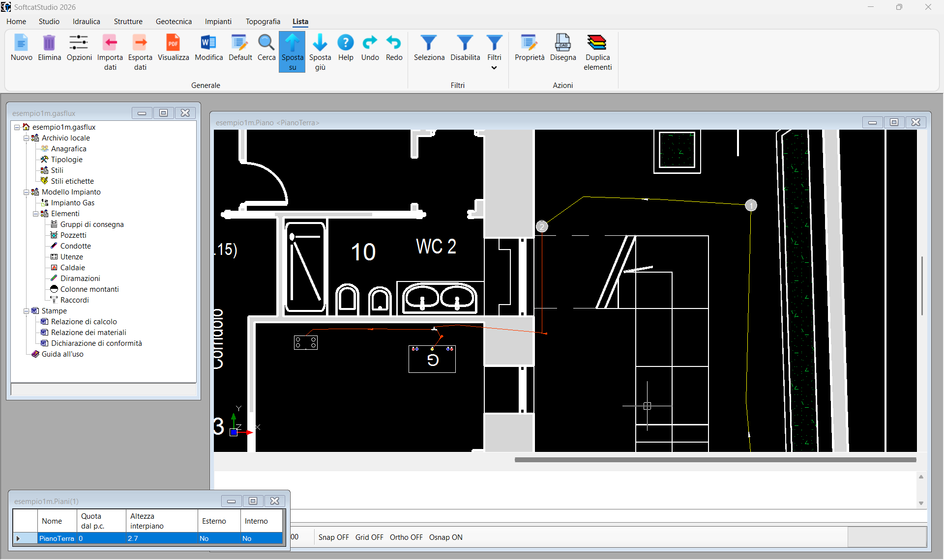Click Disegna CAD icon
Screen dimensions: 944x560
(562, 43)
